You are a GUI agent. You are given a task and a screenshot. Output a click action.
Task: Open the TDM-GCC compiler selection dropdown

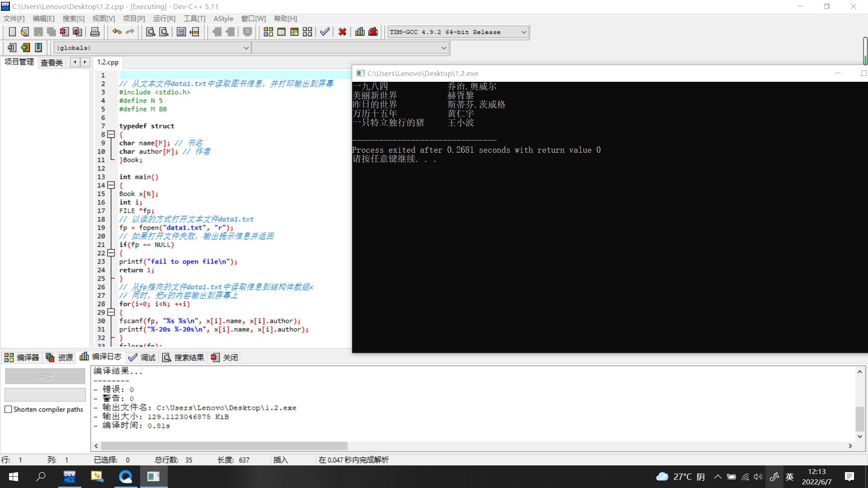tap(524, 32)
